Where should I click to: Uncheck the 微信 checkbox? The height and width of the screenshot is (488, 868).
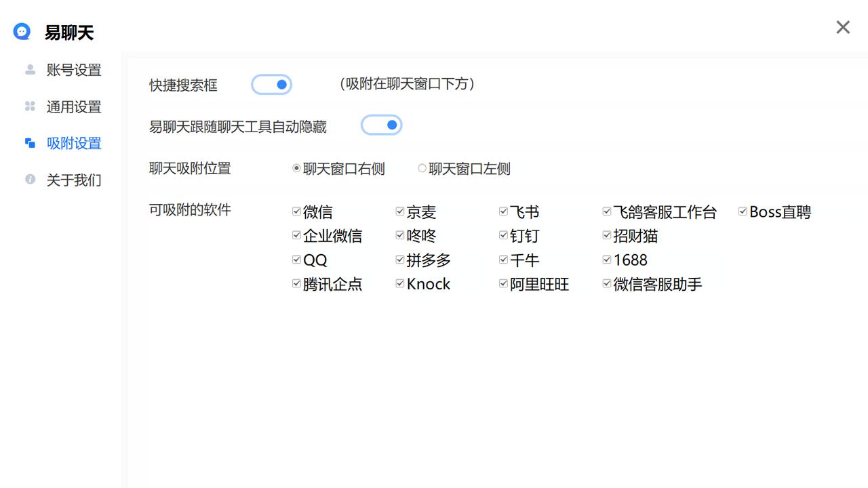[x=296, y=211]
